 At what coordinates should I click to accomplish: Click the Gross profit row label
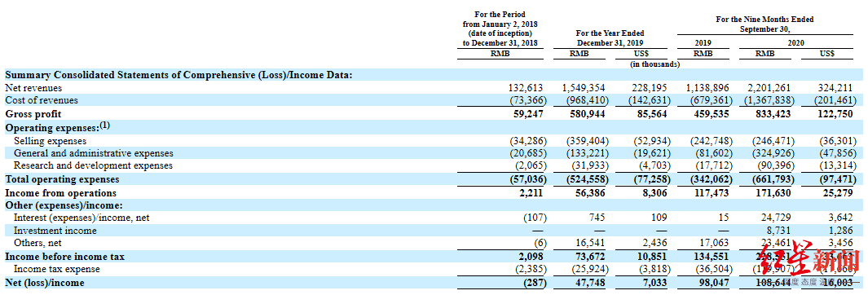pos(33,114)
